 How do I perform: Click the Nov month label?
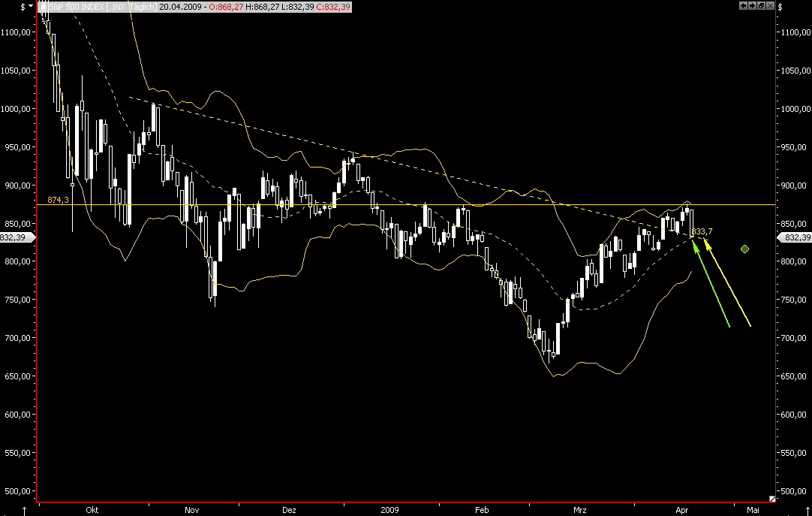point(191,510)
